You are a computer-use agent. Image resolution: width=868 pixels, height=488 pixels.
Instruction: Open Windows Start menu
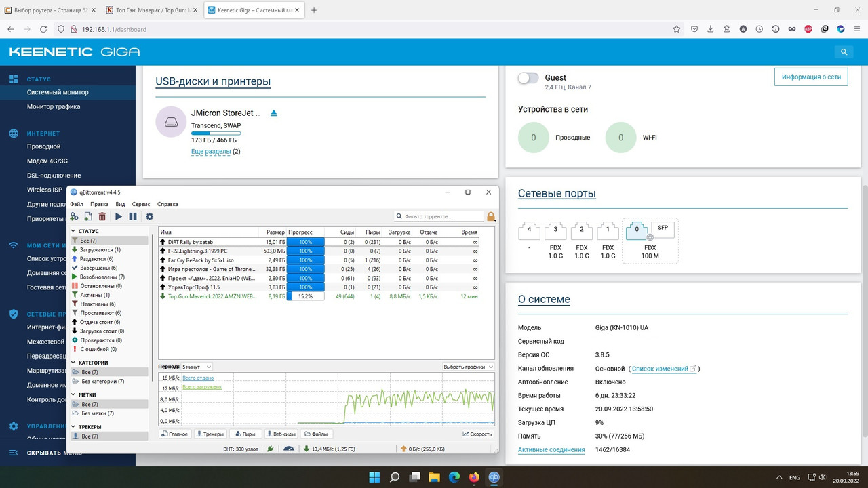374,477
